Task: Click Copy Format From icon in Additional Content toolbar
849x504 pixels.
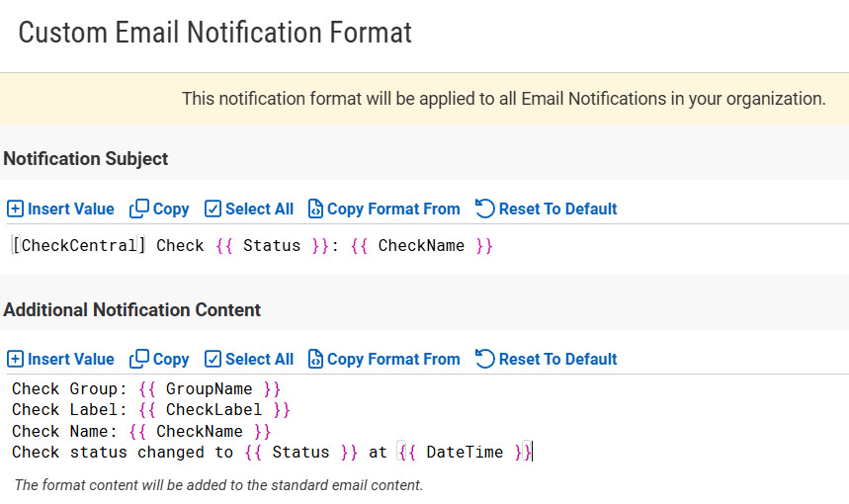Action: click(x=315, y=359)
